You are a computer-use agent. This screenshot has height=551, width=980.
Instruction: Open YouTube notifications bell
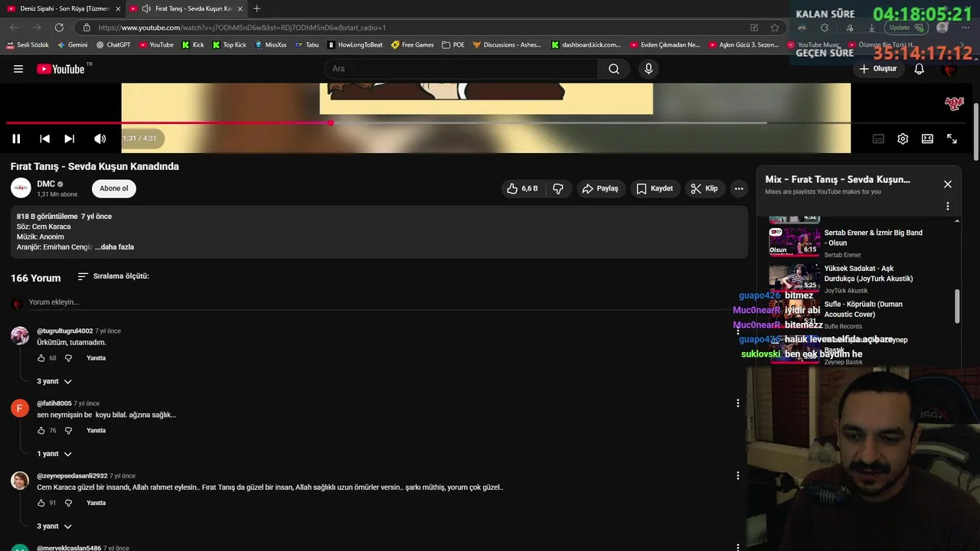click(920, 69)
